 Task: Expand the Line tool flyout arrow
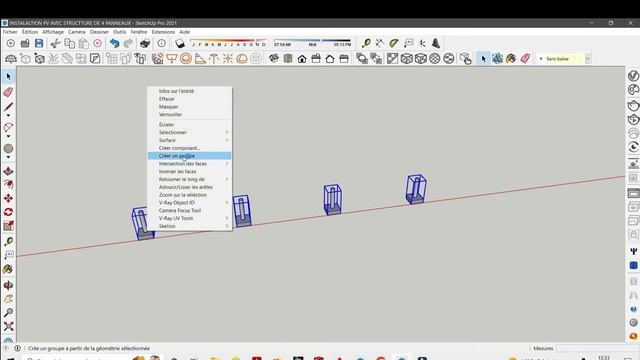coord(9,116)
